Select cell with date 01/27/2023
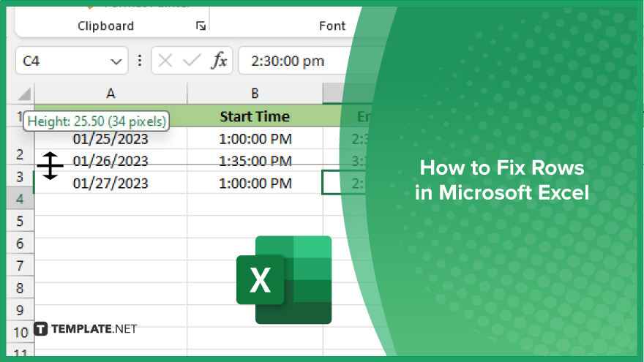644x362 pixels. (111, 183)
